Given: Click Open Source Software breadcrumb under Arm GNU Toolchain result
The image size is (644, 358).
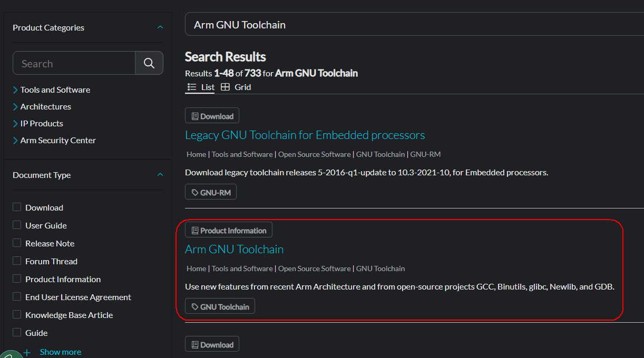Looking at the screenshot, I should (315, 268).
